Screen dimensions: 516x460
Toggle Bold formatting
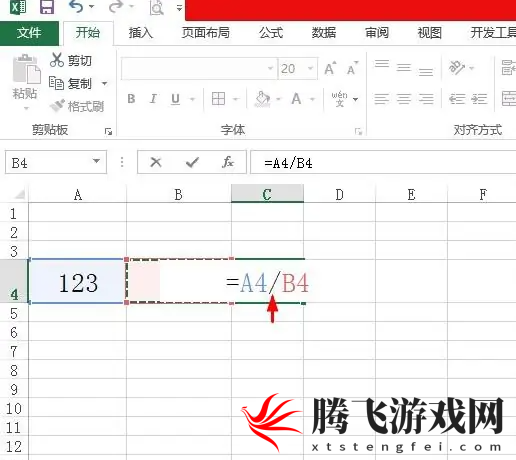point(131,99)
